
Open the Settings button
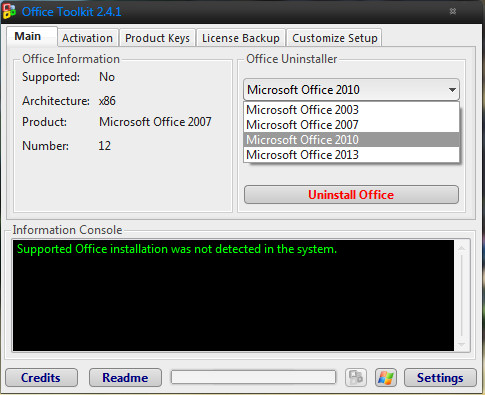tap(440, 378)
